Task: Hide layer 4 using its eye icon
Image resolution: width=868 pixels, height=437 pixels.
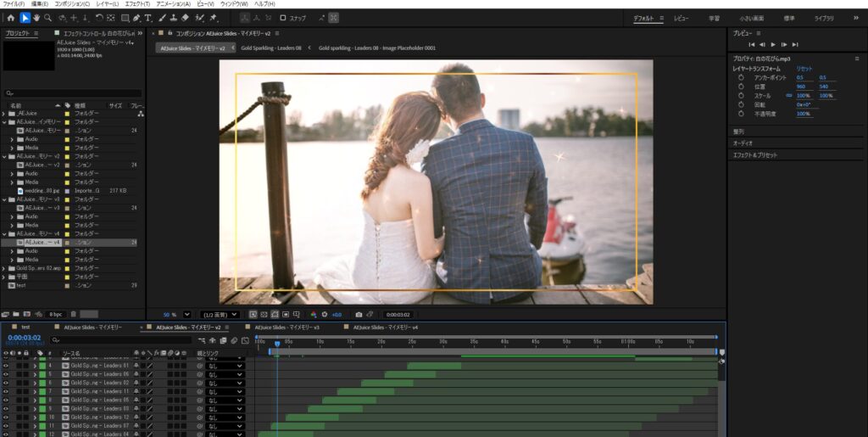Action: [5, 366]
